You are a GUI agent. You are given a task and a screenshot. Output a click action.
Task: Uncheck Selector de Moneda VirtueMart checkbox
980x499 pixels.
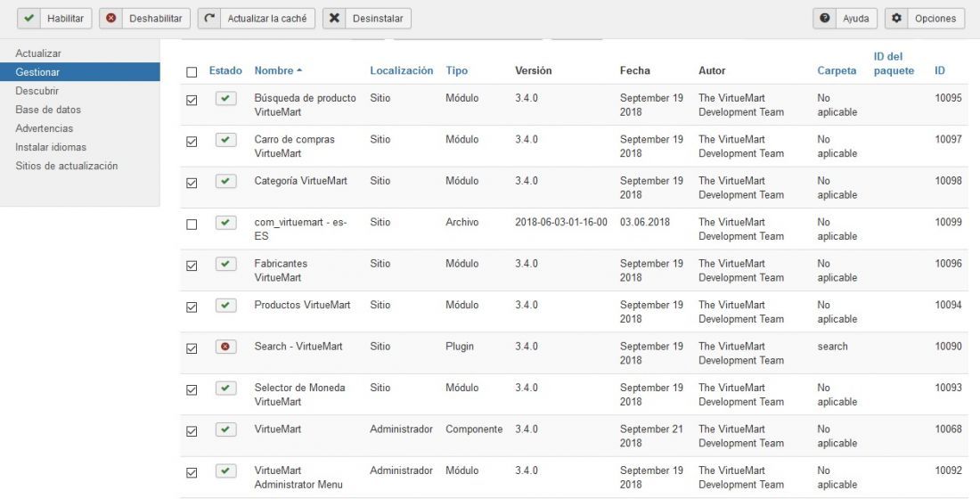(192, 389)
